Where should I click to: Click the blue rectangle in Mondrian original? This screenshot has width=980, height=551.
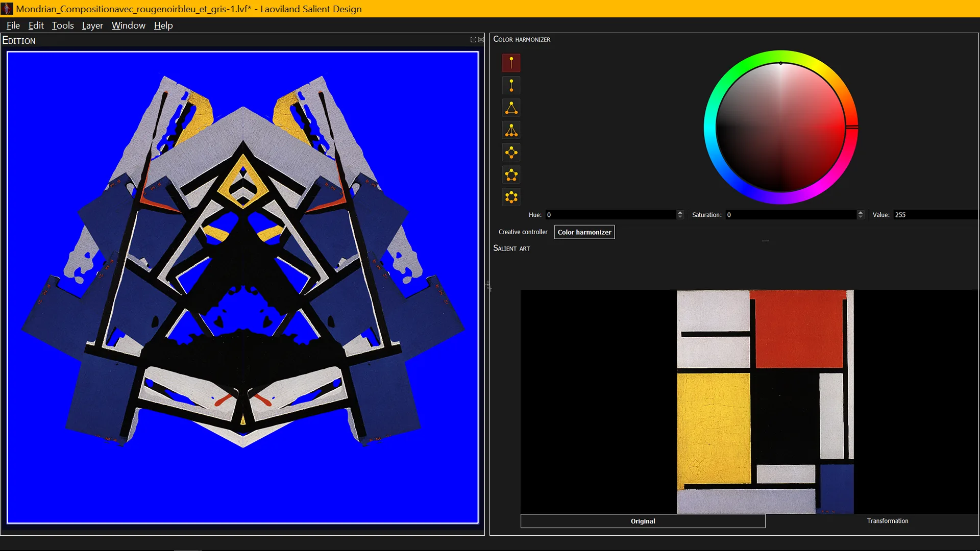coord(837,487)
